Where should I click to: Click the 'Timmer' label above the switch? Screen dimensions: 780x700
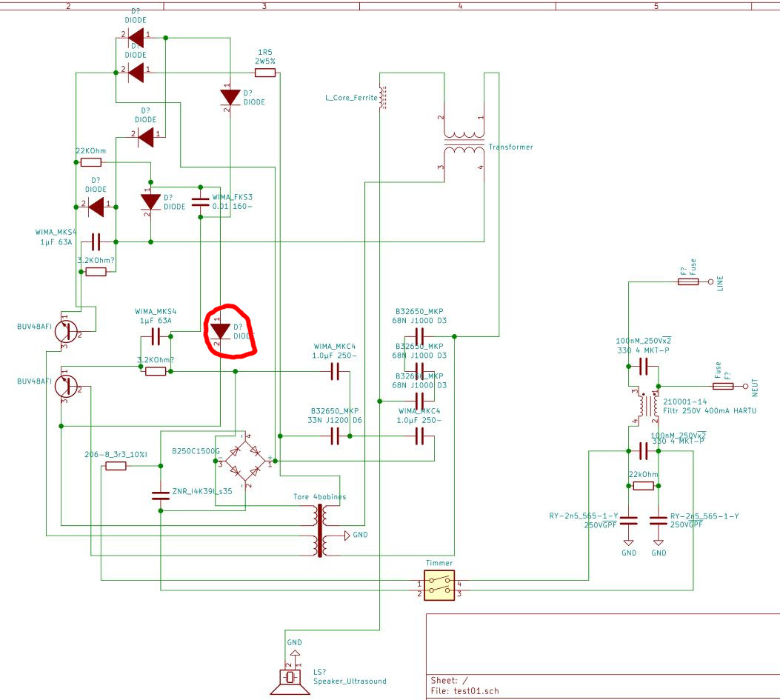(x=439, y=563)
